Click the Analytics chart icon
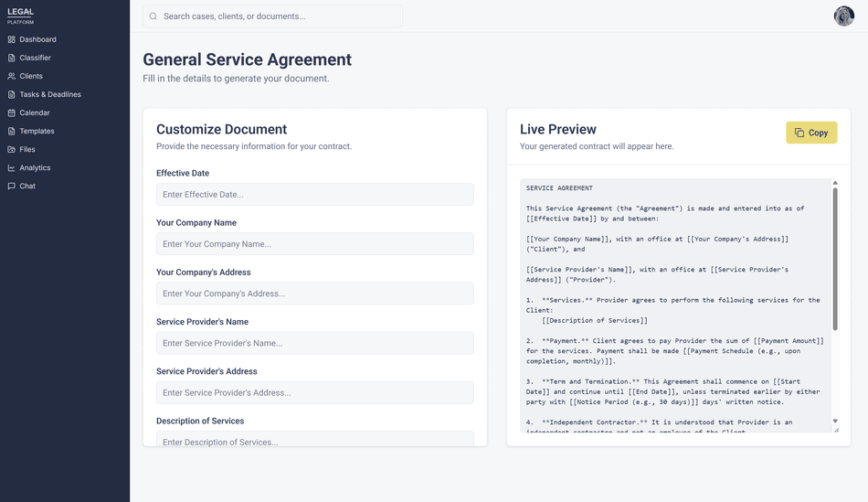Image resolution: width=868 pixels, height=502 pixels. point(12,167)
